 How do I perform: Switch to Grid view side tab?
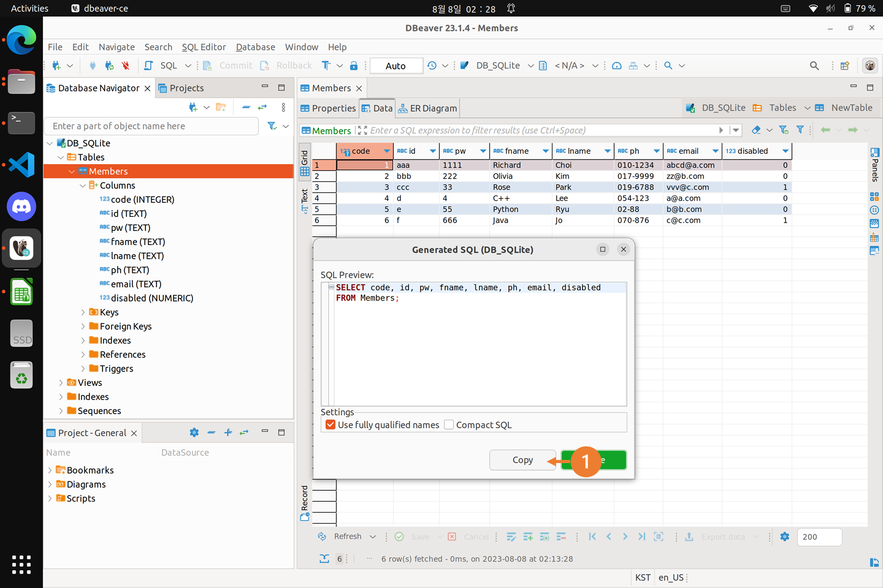point(304,163)
